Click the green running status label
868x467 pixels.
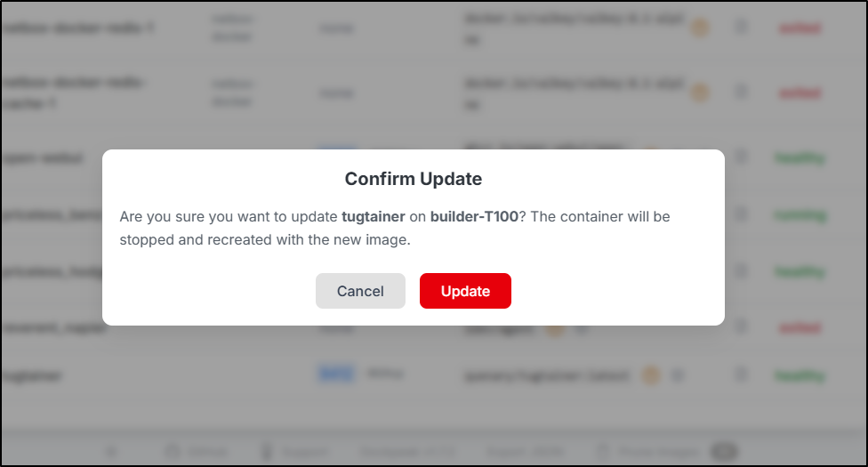(x=800, y=215)
